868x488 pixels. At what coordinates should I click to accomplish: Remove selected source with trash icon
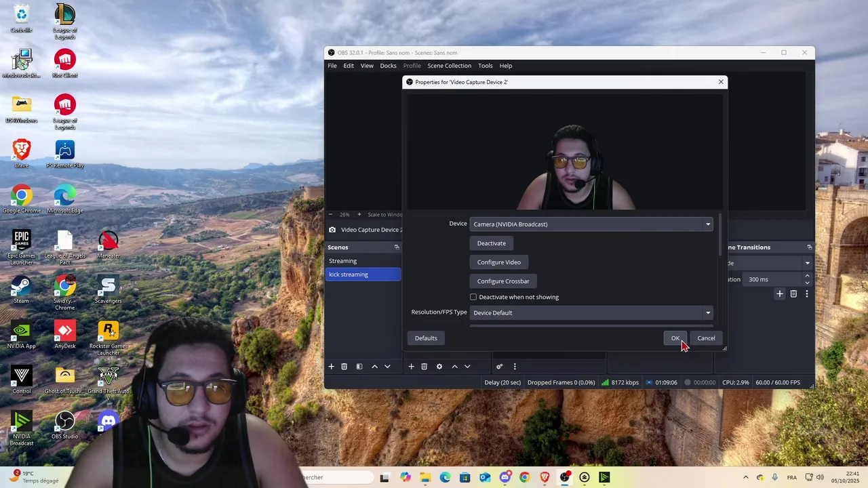click(x=425, y=367)
